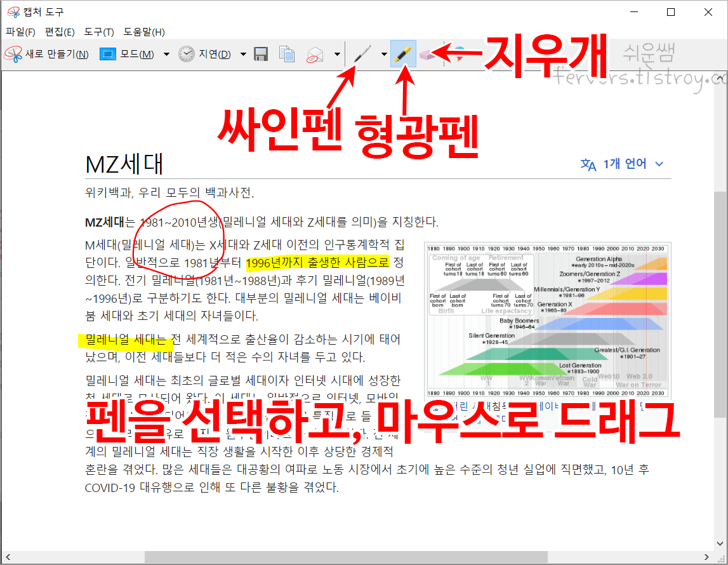The image size is (728, 565).
Task: Click the 지연 delay clock button
Action: pos(205,55)
